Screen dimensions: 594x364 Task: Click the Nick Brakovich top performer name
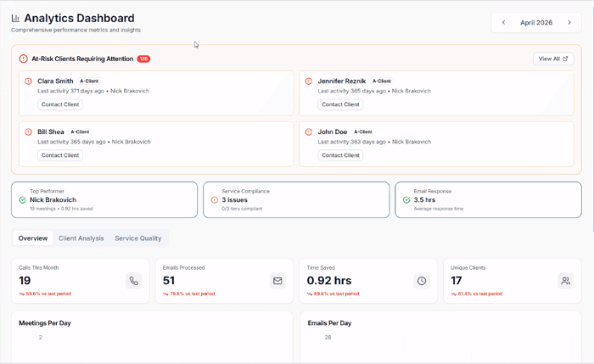(x=53, y=200)
